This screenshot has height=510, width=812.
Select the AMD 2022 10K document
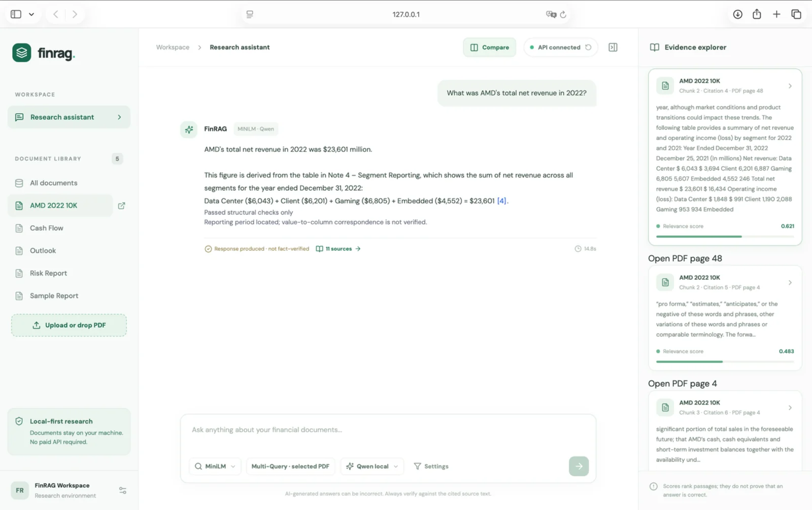pos(60,206)
